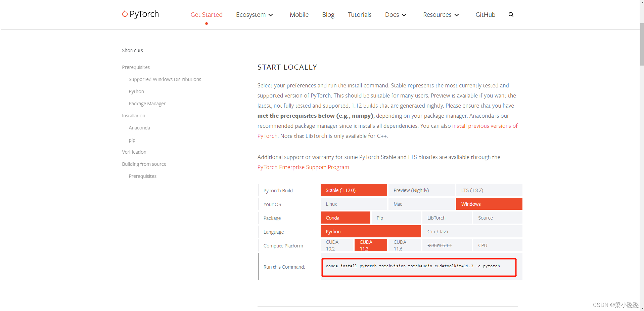Jump to the Anaconda section
This screenshot has width=644, height=311.
[139, 128]
